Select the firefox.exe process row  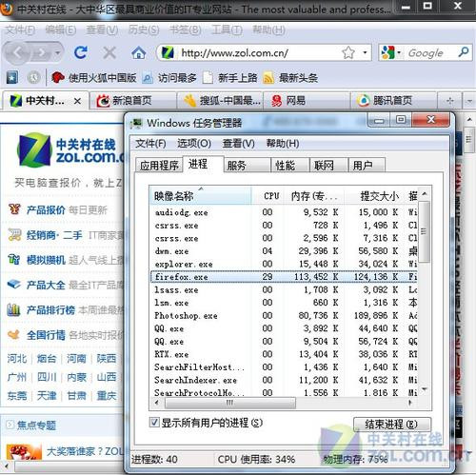click(x=285, y=277)
